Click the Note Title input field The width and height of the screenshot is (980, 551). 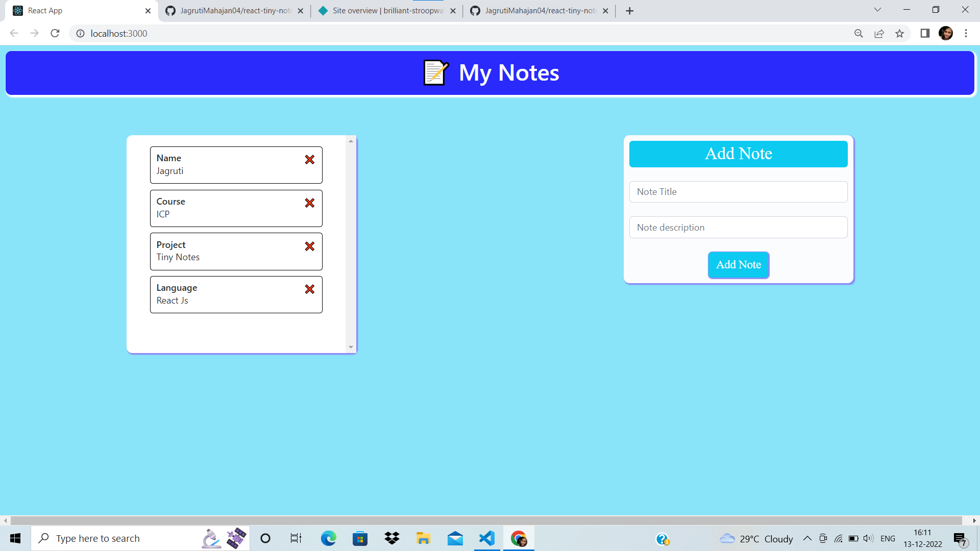[738, 192]
